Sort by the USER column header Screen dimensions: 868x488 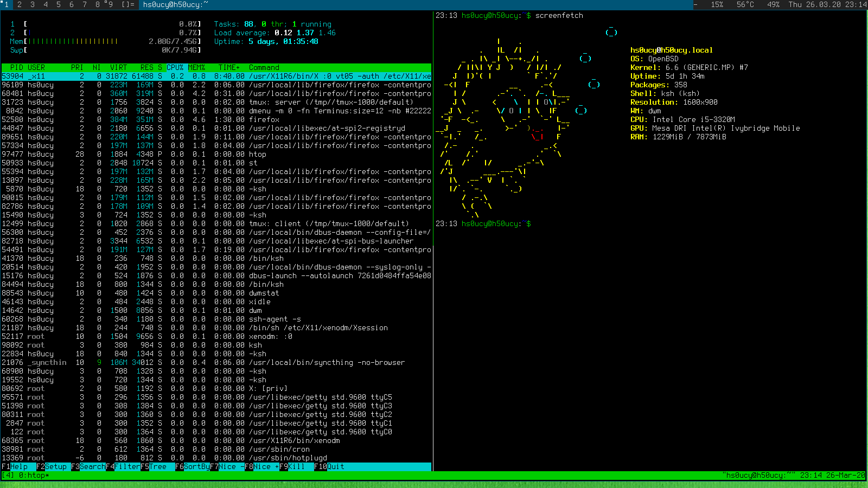click(36, 67)
